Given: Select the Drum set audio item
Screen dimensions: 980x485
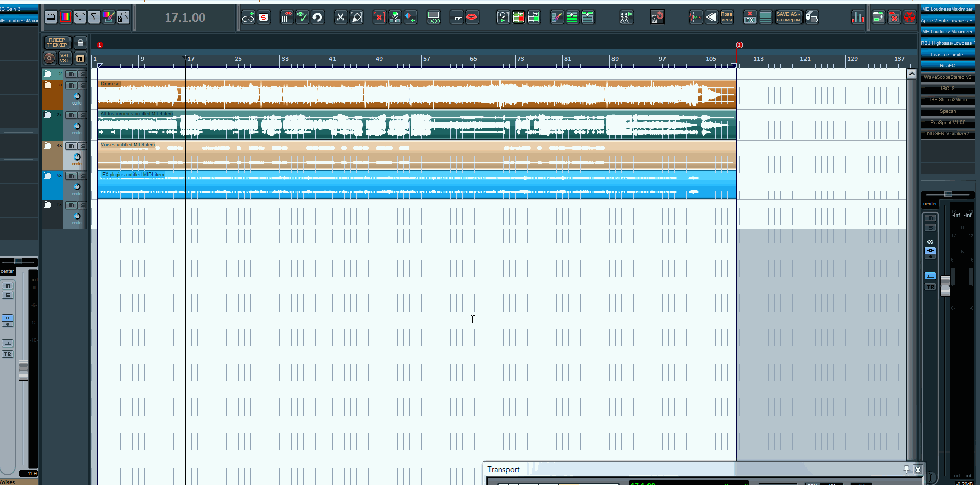Looking at the screenshot, I should (x=416, y=94).
